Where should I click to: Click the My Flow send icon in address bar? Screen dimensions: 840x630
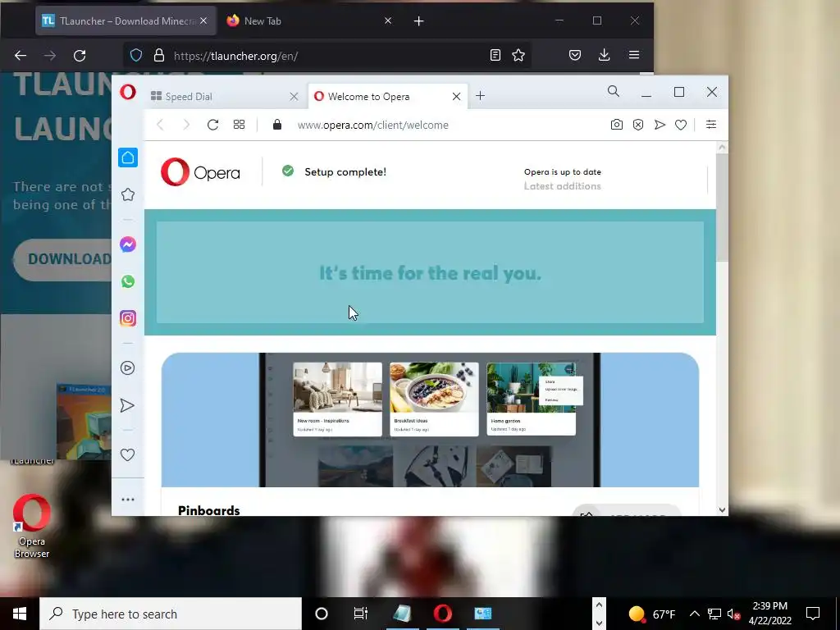660,125
